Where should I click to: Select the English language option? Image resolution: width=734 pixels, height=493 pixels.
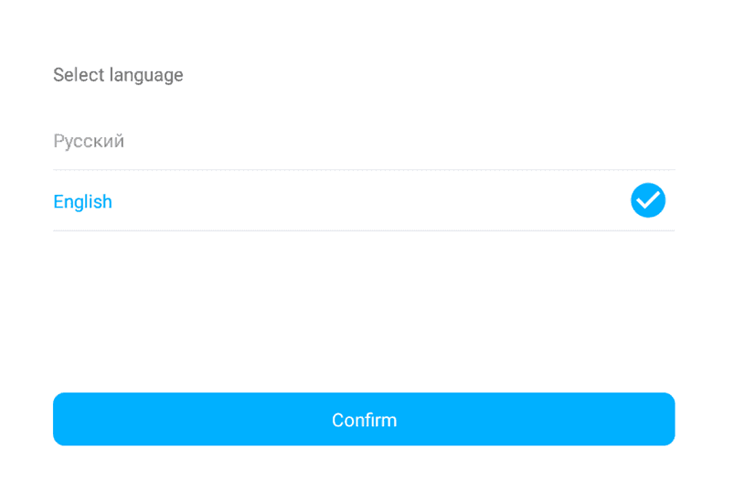click(x=83, y=202)
